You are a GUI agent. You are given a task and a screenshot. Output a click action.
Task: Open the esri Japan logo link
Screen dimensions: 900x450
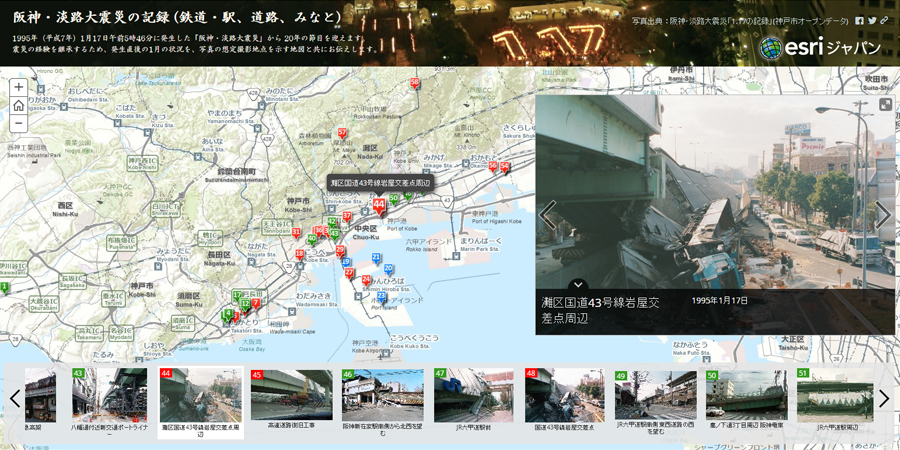pyautogui.click(x=820, y=47)
